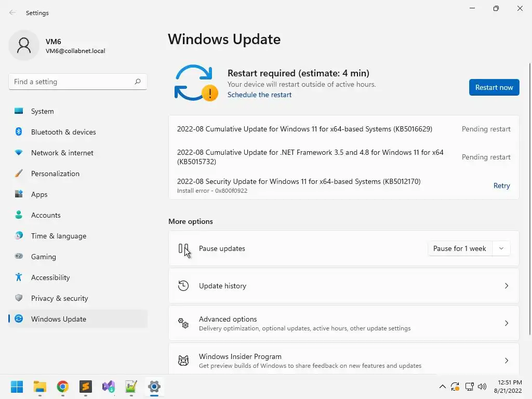
Task: Click the page vertical scrollbar
Action: tap(529, 199)
